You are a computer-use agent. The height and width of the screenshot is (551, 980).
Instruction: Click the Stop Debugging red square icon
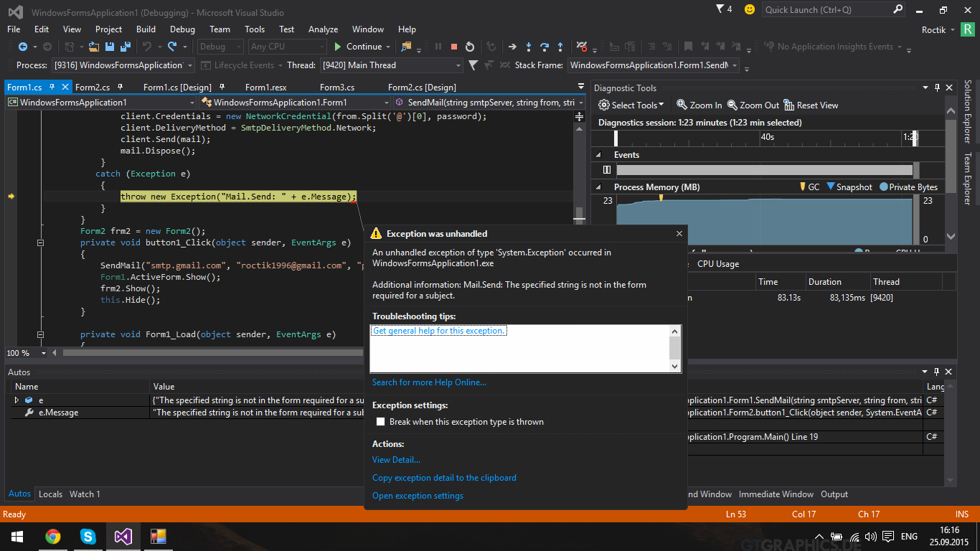click(x=454, y=47)
